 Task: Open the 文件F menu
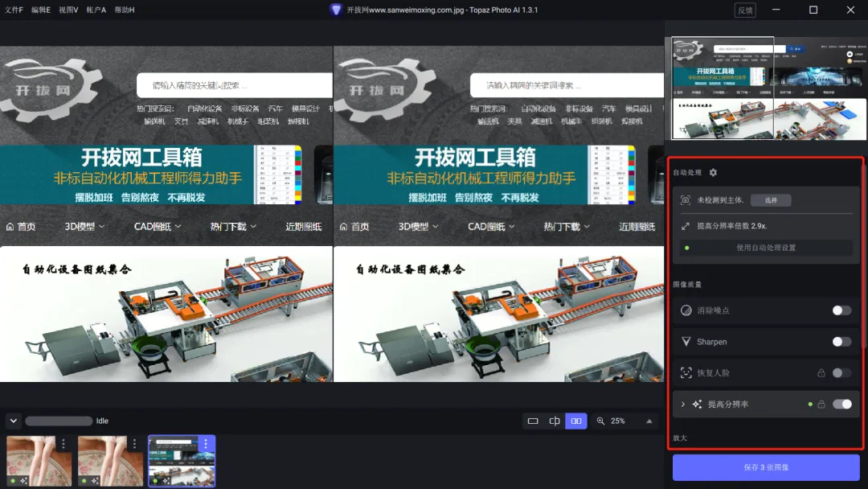(x=14, y=10)
